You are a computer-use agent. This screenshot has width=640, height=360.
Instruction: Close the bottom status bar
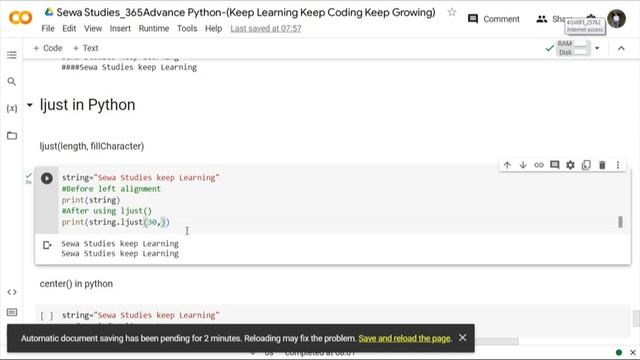pos(633,353)
